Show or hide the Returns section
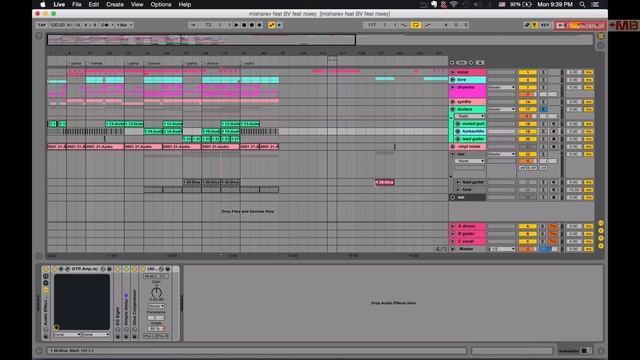 [x=601, y=231]
